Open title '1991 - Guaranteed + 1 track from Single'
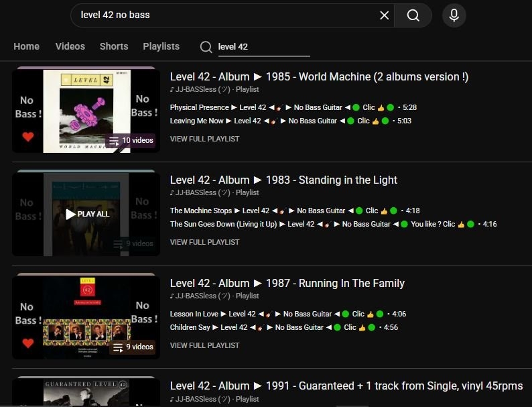 point(346,386)
